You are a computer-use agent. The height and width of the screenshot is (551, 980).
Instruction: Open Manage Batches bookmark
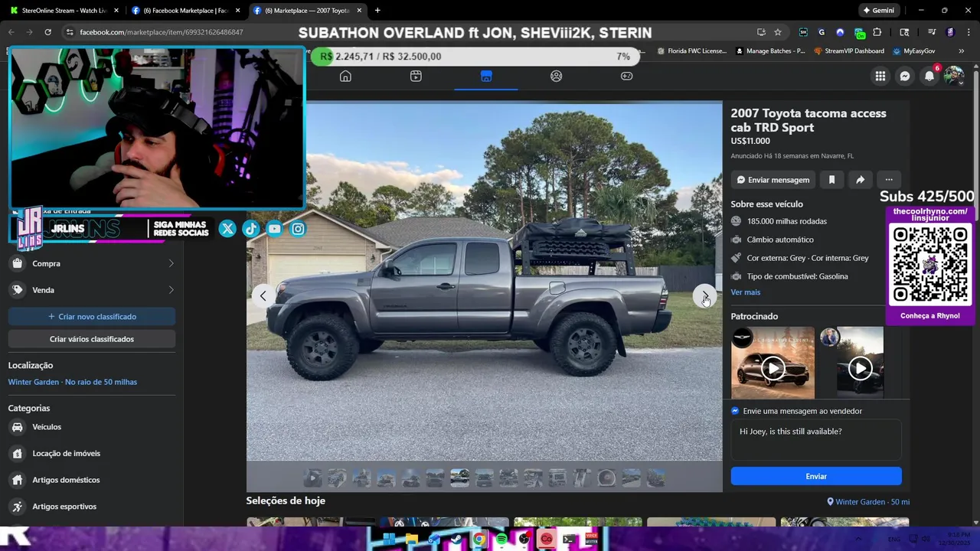tap(770, 51)
